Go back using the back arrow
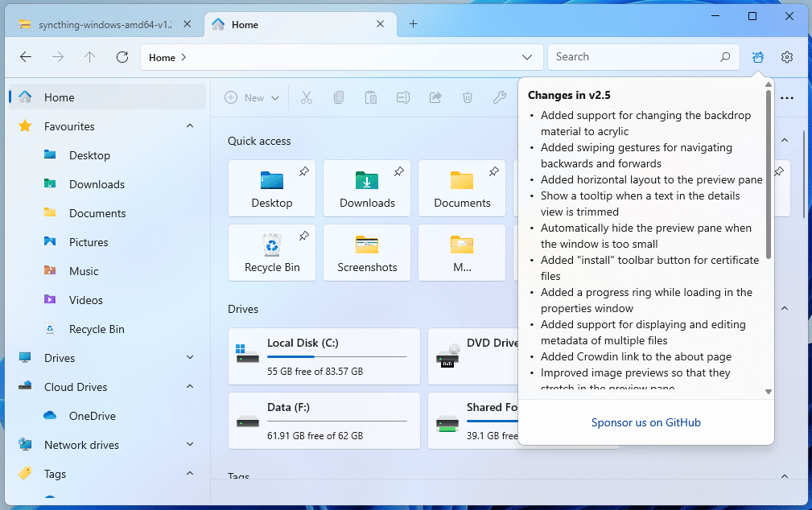This screenshot has height=510, width=812. 26,57
